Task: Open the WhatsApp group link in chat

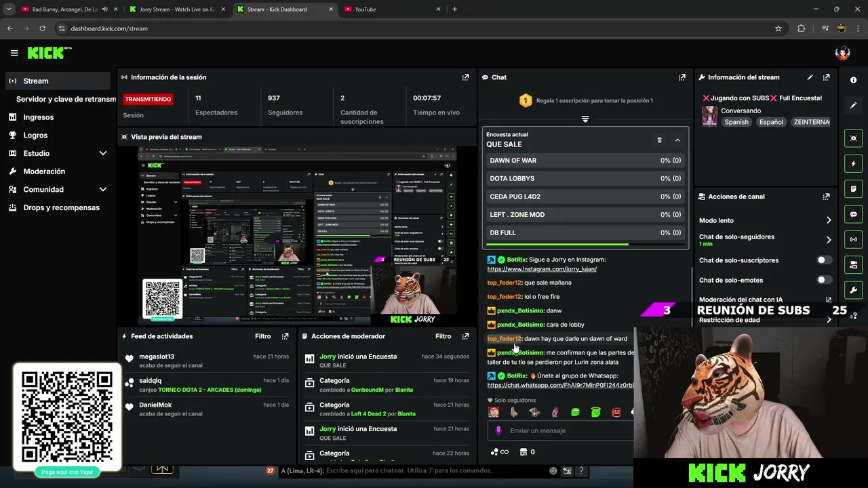Action: pos(560,385)
